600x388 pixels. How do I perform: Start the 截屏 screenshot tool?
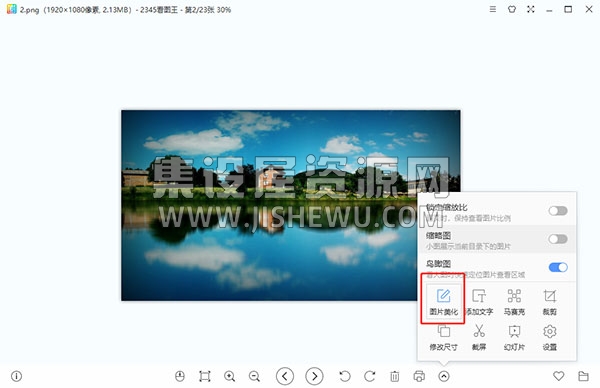tap(479, 337)
